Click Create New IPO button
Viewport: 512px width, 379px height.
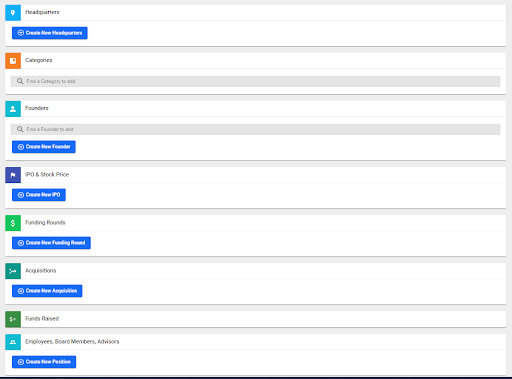[x=39, y=195]
